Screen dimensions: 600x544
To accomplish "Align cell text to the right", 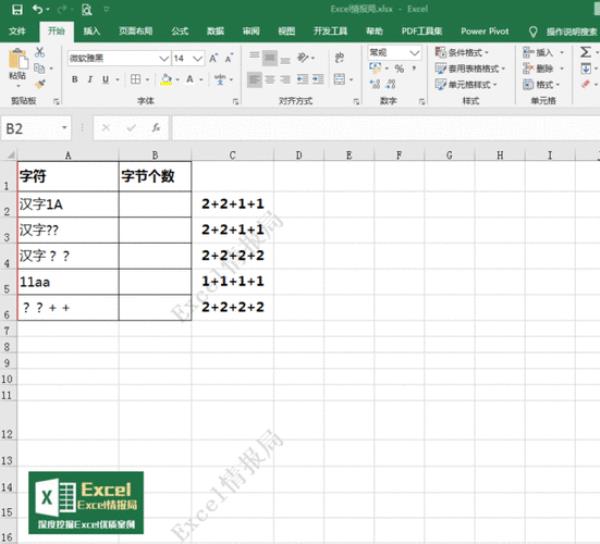I will 285,79.
